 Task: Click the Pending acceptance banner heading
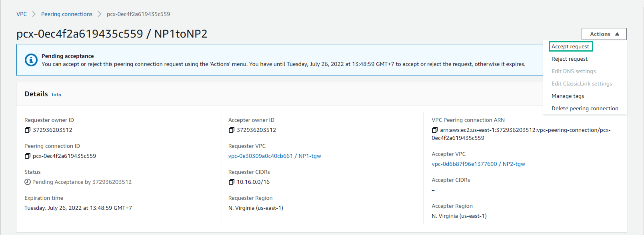point(68,56)
